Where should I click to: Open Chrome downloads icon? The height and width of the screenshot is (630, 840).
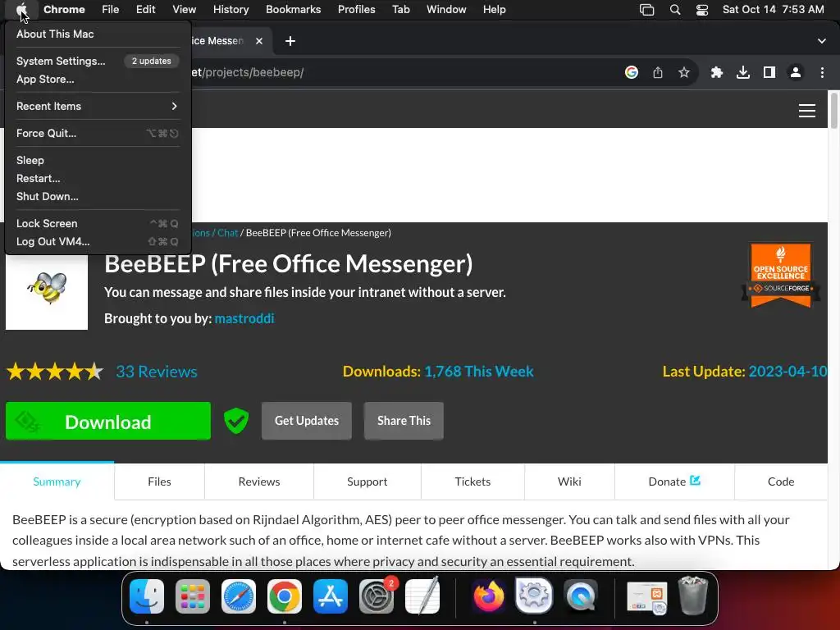tap(743, 72)
